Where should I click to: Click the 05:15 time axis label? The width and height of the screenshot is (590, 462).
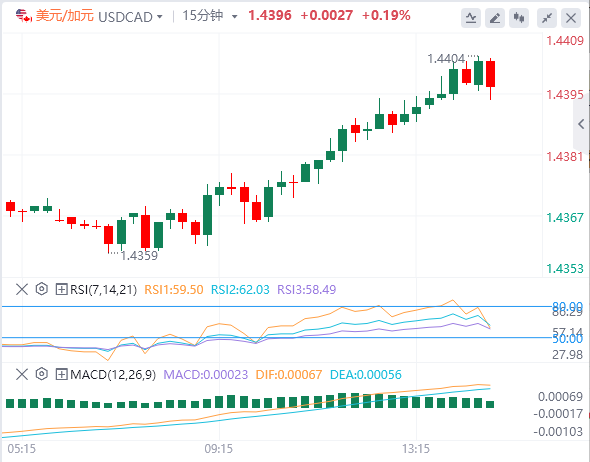tap(21, 449)
